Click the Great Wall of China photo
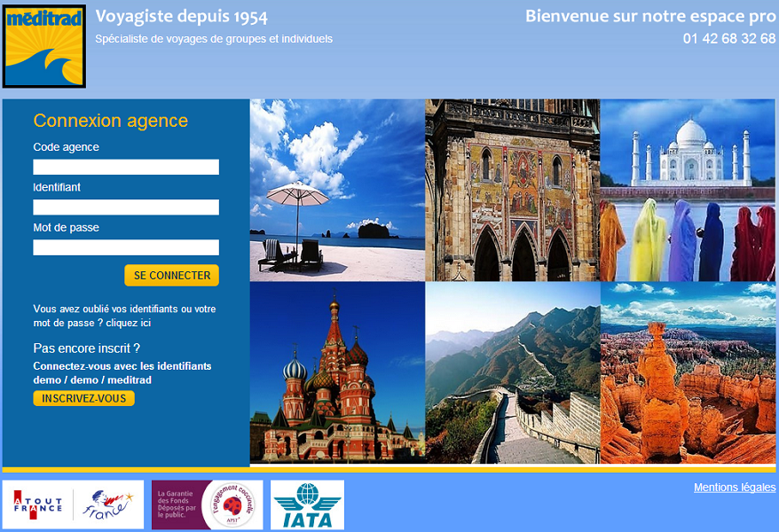Viewport: 779px width, 532px height. point(513,372)
